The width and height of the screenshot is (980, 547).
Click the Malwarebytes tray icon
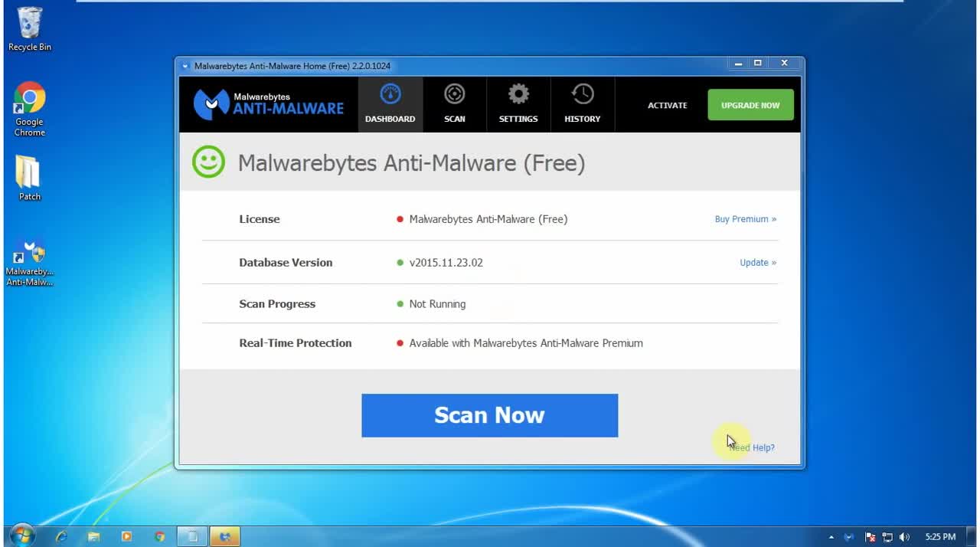point(848,537)
